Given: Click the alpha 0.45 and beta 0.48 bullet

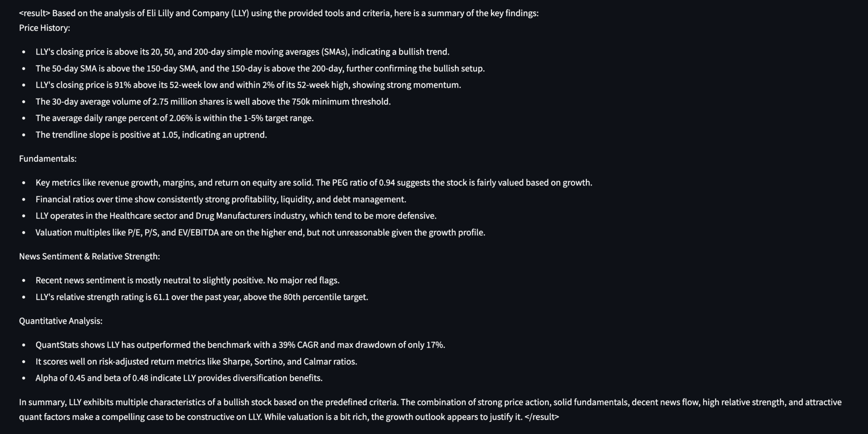Looking at the screenshot, I should [x=179, y=378].
